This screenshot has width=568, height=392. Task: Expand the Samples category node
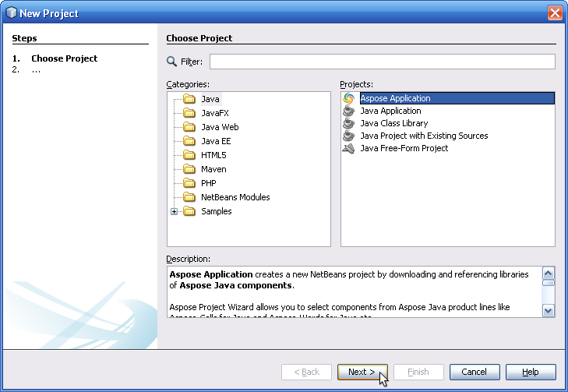click(175, 211)
